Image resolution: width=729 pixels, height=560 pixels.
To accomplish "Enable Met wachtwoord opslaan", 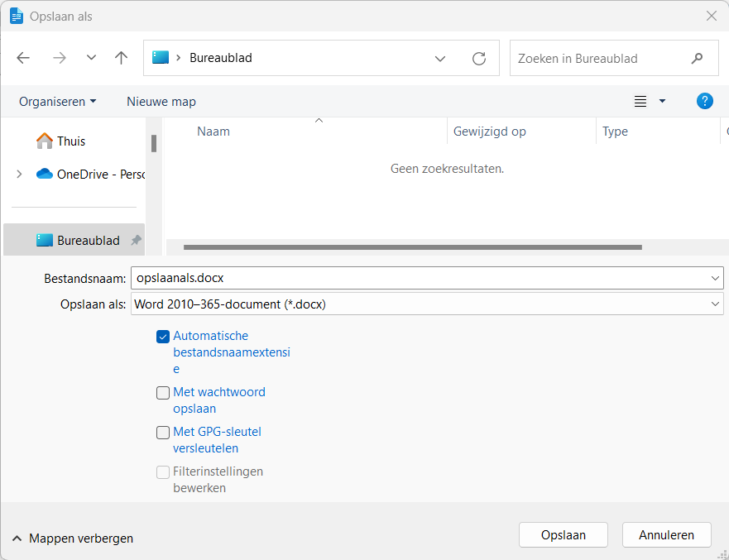I will 163,393.
